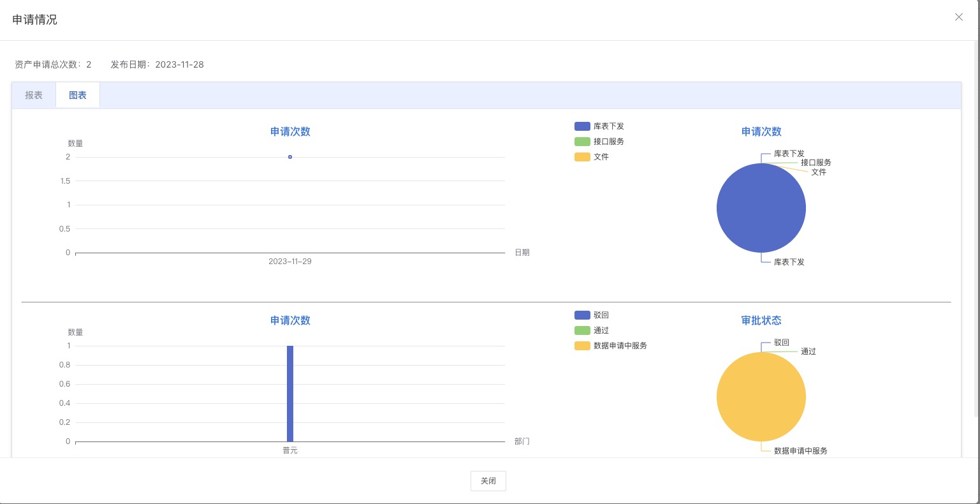The width and height of the screenshot is (980, 504).
Task: Click the 通过 label on approval pie
Action: [808, 352]
